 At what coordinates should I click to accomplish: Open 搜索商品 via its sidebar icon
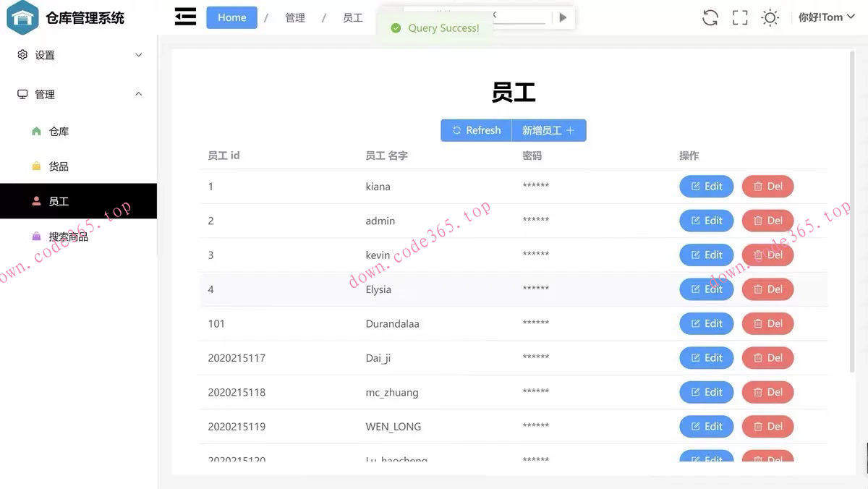35,237
